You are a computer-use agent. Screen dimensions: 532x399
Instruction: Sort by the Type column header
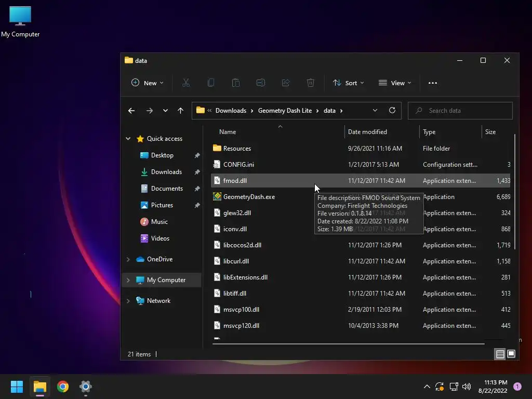pyautogui.click(x=429, y=131)
